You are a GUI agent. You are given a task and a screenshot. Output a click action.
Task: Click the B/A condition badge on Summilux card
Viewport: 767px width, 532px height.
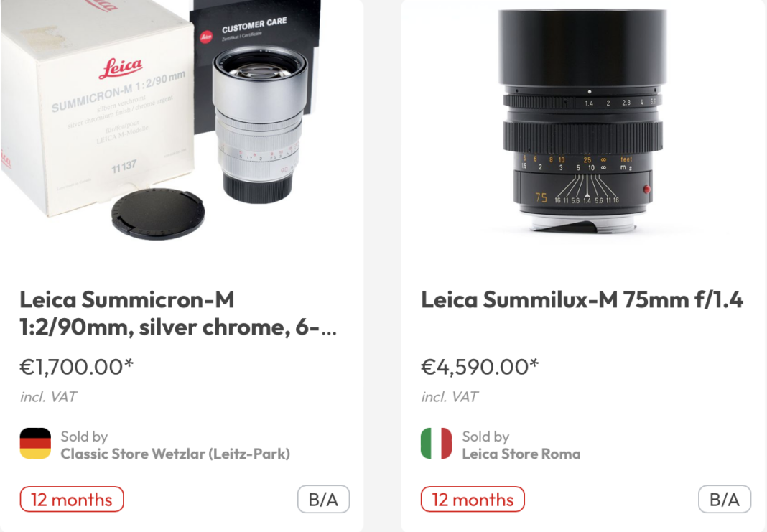coord(724,500)
